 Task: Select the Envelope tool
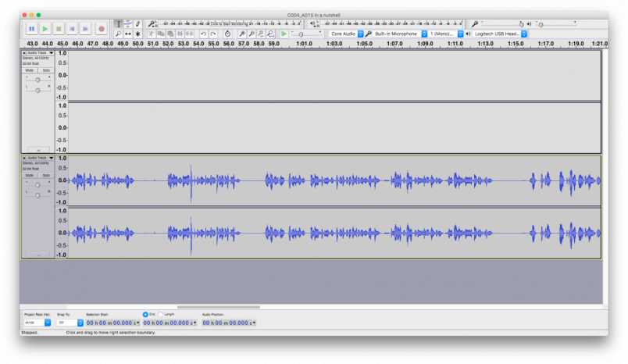(x=128, y=24)
